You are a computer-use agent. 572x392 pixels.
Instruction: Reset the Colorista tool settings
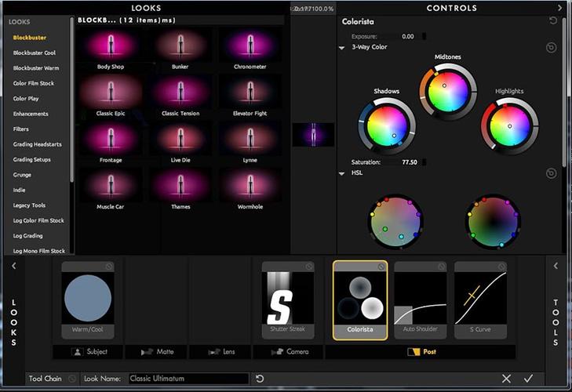[553, 21]
